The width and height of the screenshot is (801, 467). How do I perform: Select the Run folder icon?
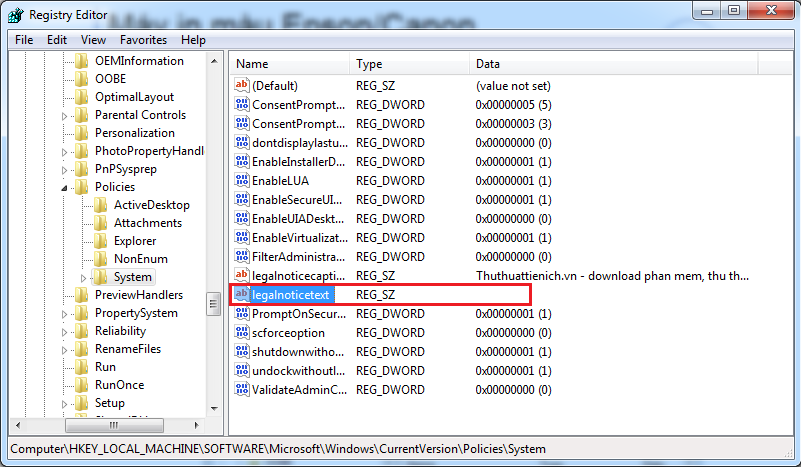[81, 367]
